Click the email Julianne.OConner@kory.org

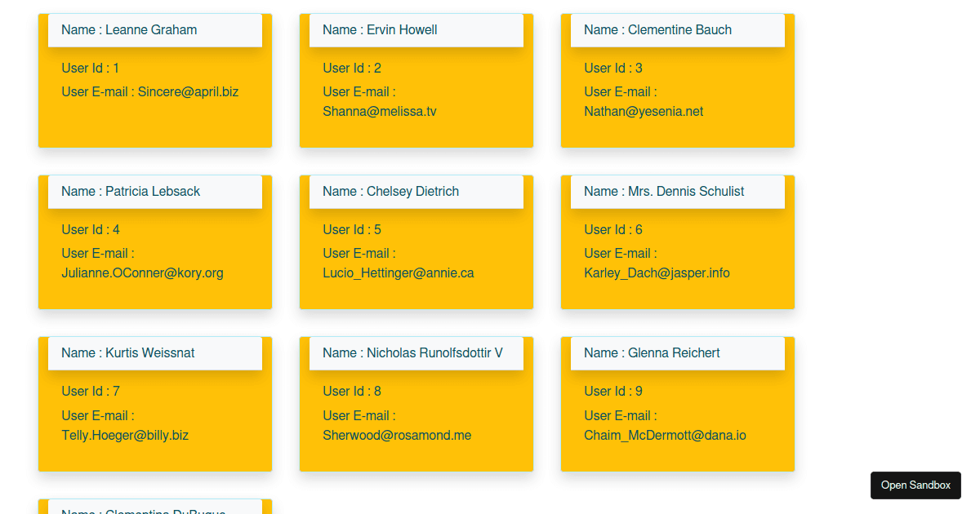pyautogui.click(x=142, y=273)
